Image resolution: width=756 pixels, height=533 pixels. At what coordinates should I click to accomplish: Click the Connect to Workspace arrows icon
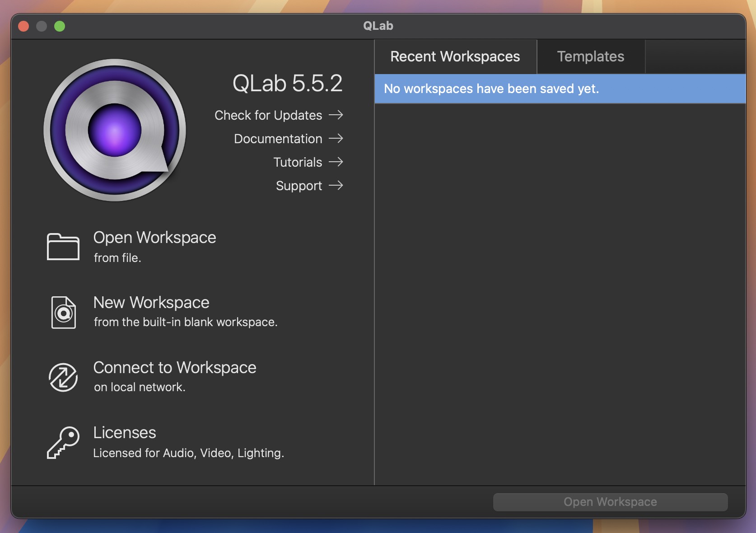point(63,377)
